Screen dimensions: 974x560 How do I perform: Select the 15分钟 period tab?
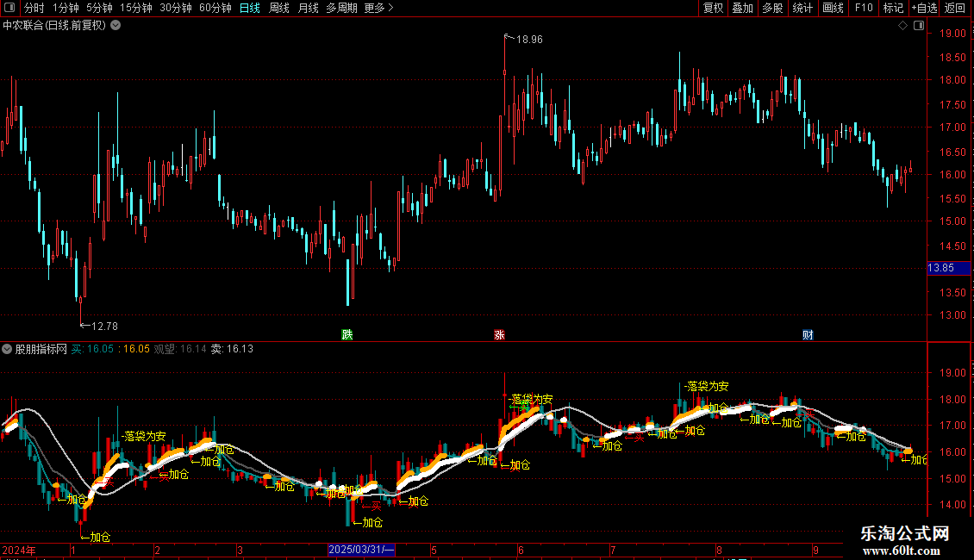coord(136,8)
